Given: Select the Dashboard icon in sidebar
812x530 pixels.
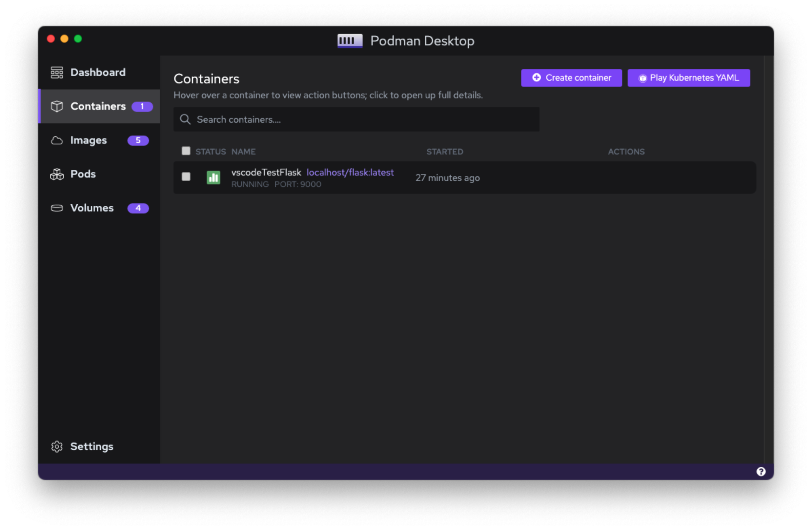Looking at the screenshot, I should coord(57,72).
